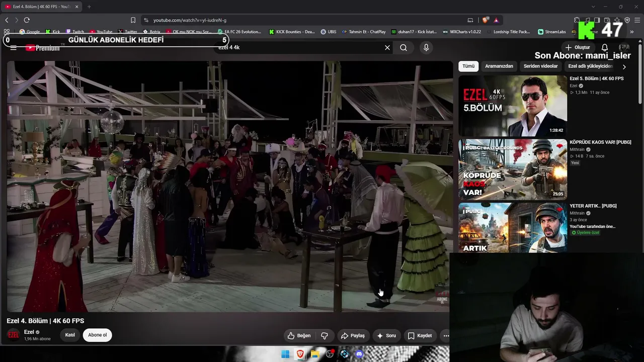Clear the search box with the X
Viewport: 644px width, 362px height.
387,48
